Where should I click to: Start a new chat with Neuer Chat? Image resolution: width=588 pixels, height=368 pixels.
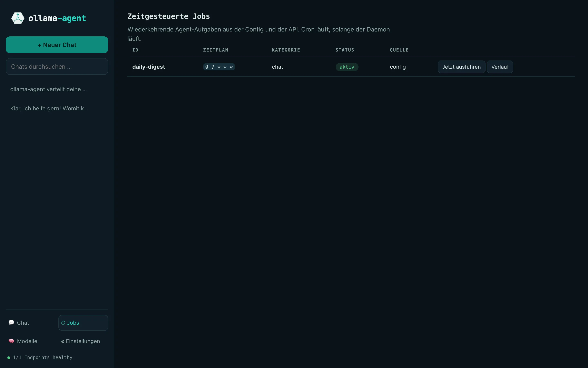(x=57, y=45)
